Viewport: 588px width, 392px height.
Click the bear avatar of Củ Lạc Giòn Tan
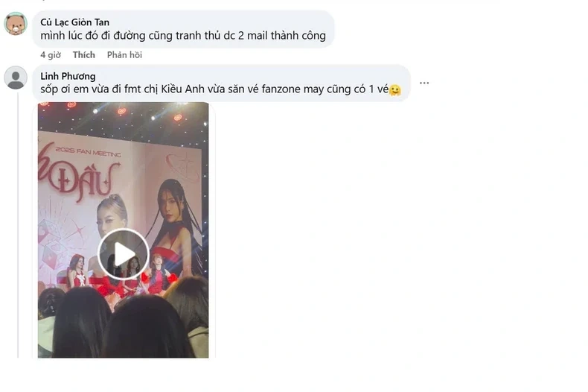[16, 24]
